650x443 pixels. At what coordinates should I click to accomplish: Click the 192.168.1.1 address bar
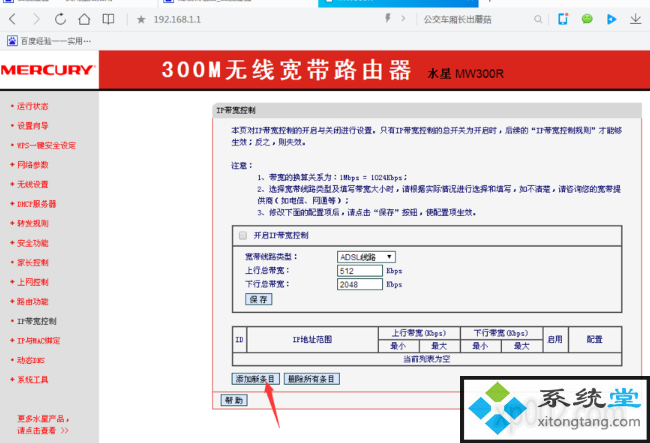coord(177,19)
